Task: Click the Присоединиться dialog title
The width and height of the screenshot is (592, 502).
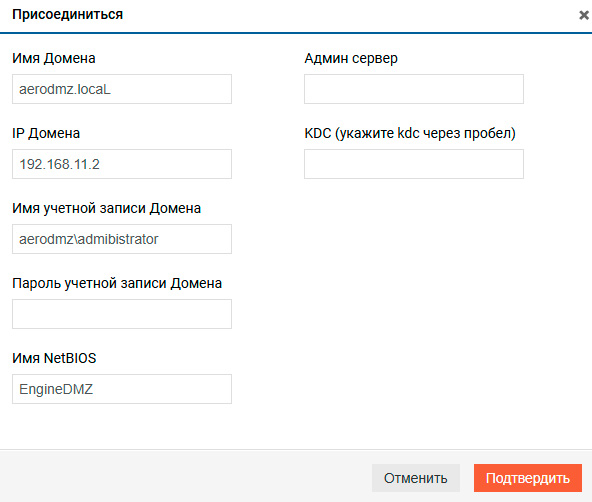Action: [68, 14]
